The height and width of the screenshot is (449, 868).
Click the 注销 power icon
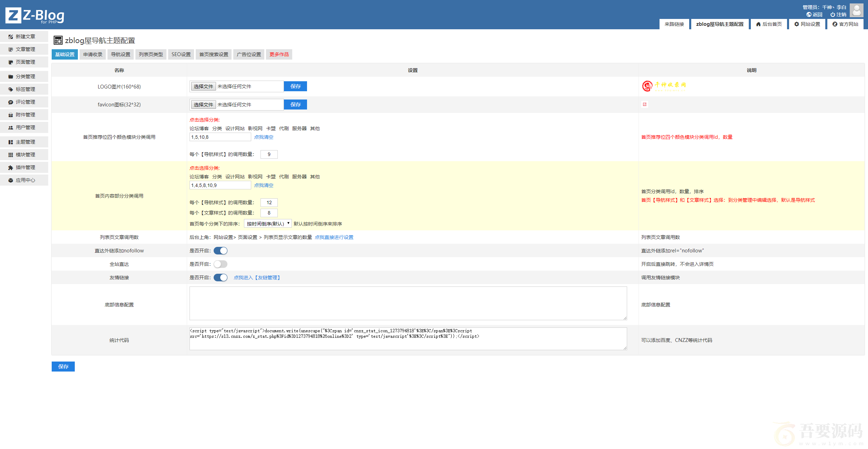coord(833,14)
